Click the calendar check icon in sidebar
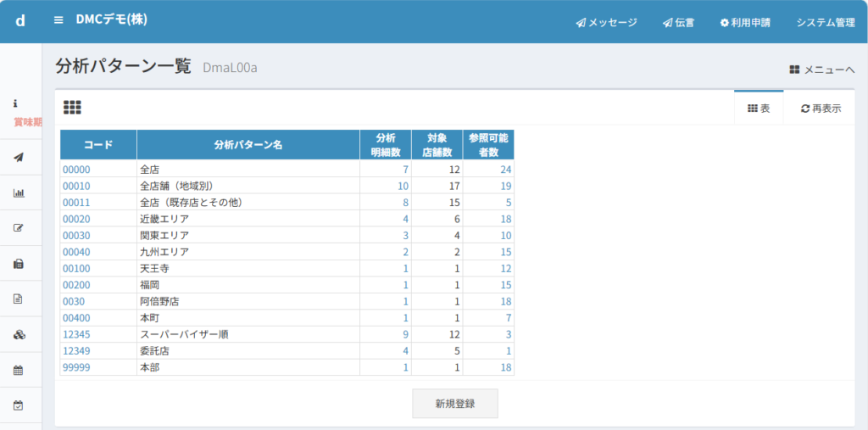The height and width of the screenshot is (430, 868). (19, 405)
